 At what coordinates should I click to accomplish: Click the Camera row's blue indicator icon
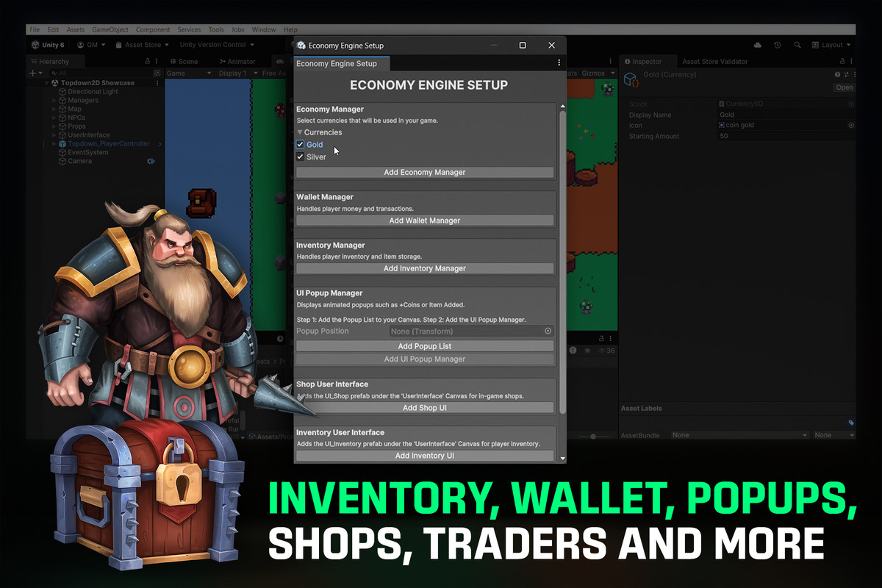click(151, 161)
